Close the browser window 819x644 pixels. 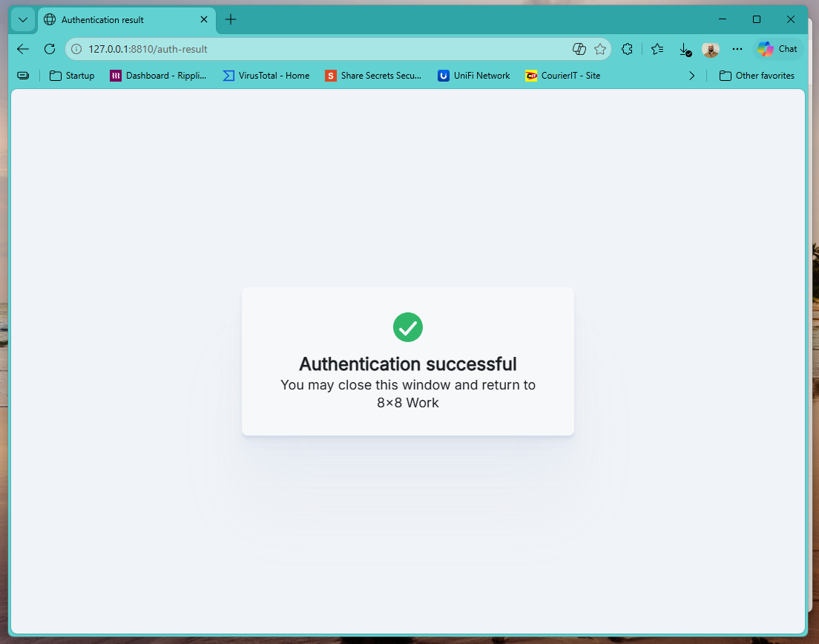point(791,19)
